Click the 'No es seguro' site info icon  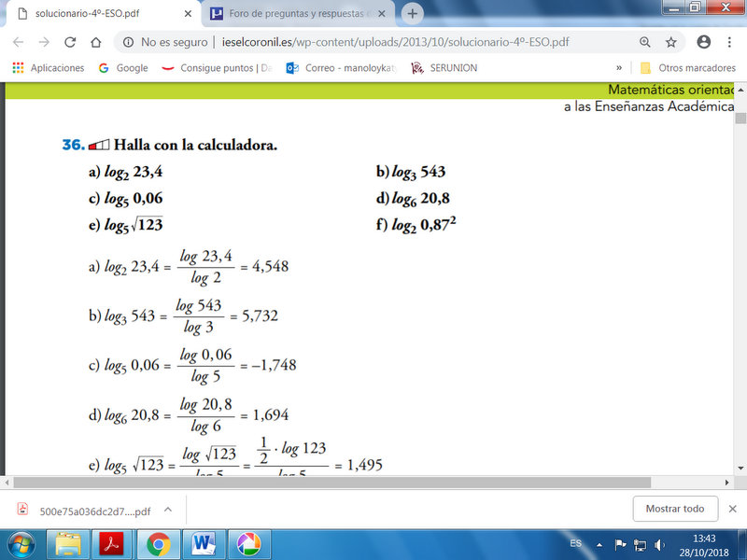[x=128, y=42]
